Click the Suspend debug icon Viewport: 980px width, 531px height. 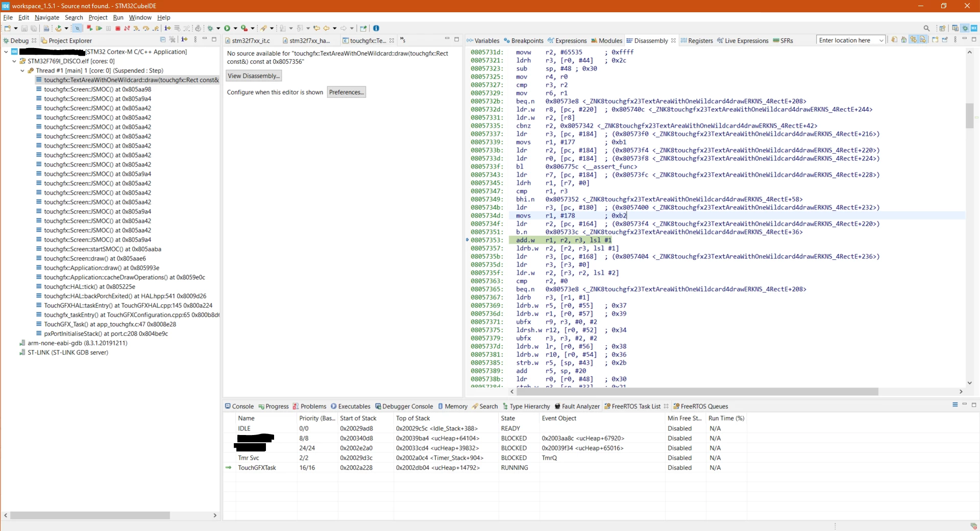point(108,28)
